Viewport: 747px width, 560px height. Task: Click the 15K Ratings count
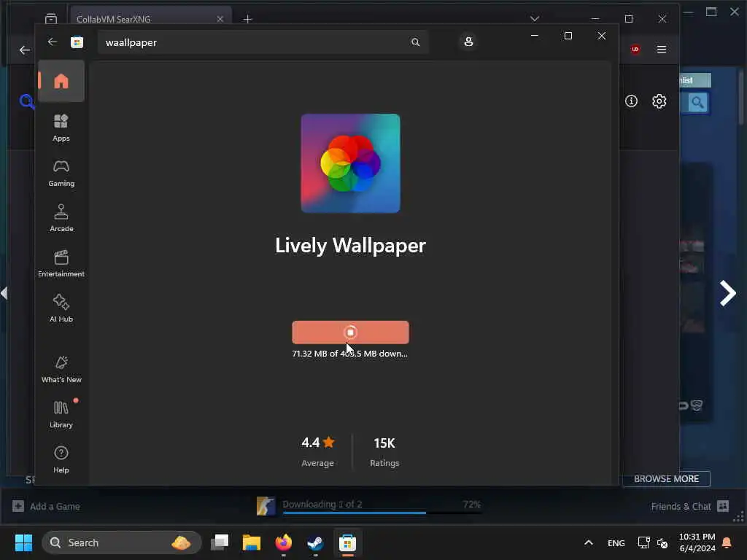coord(384,451)
